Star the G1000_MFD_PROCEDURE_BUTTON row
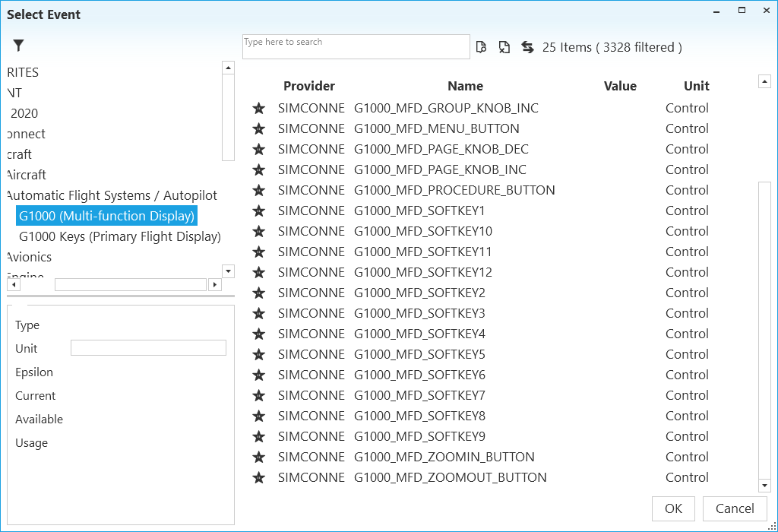 pyautogui.click(x=258, y=191)
